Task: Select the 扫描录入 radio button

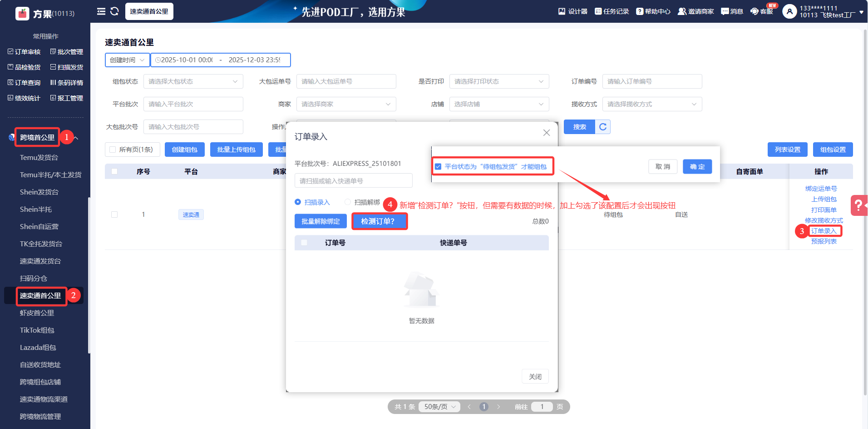Action: click(x=298, y=202)
